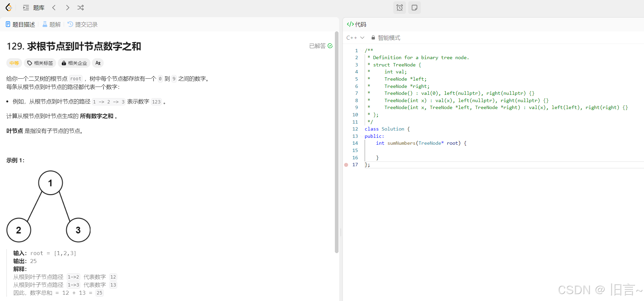Click the 代码 panel tab
644x301 pixels.
pos(356,24)
